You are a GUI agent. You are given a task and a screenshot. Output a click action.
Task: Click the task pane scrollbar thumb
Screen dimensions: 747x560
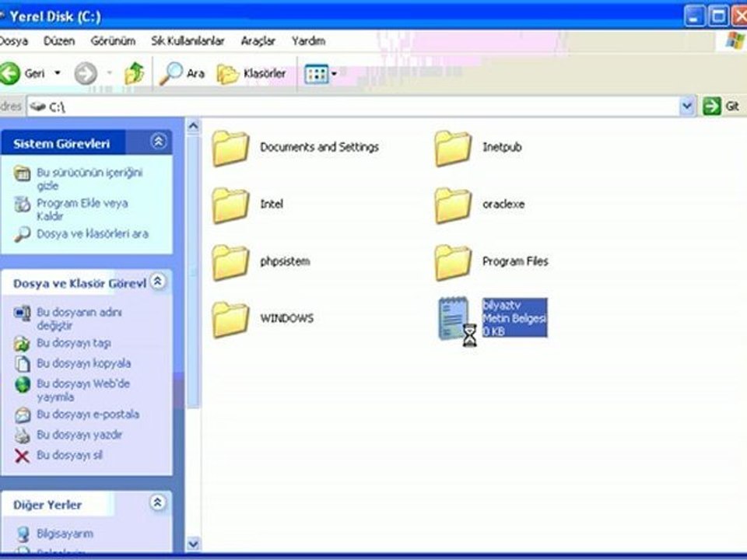click(x=193, y=271)
